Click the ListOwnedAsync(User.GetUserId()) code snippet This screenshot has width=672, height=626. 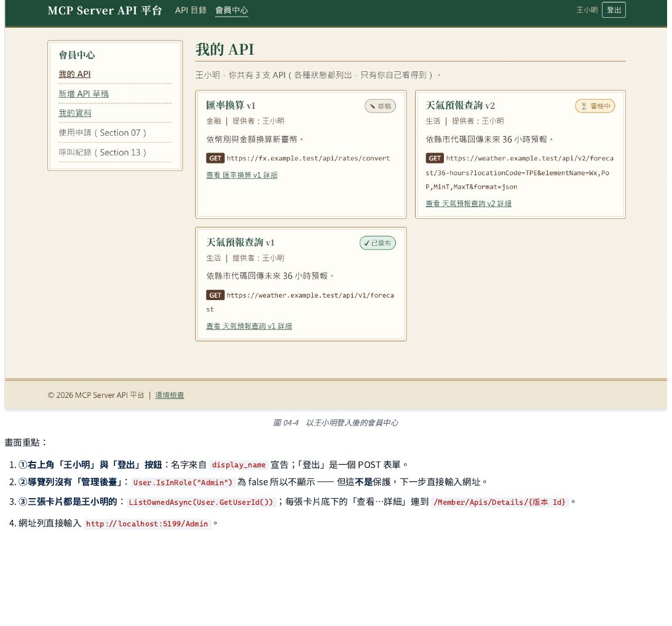pyautogui.click(x=200, y=502)
